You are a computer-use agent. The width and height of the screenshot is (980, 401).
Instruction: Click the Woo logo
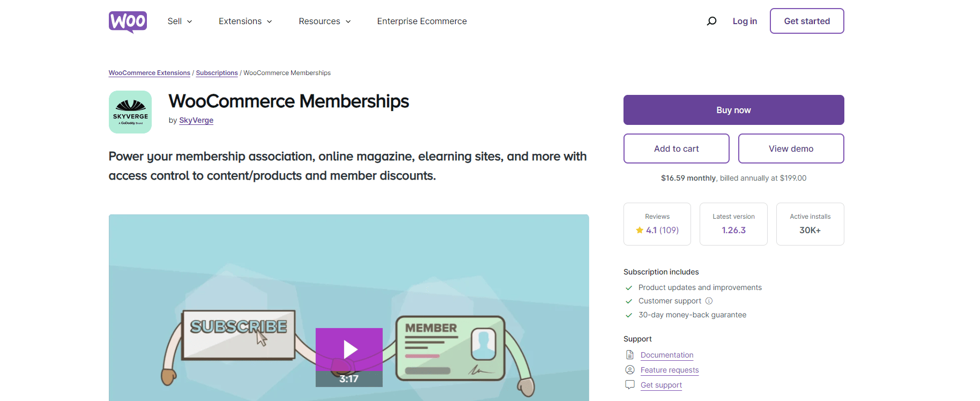point(127,21)
